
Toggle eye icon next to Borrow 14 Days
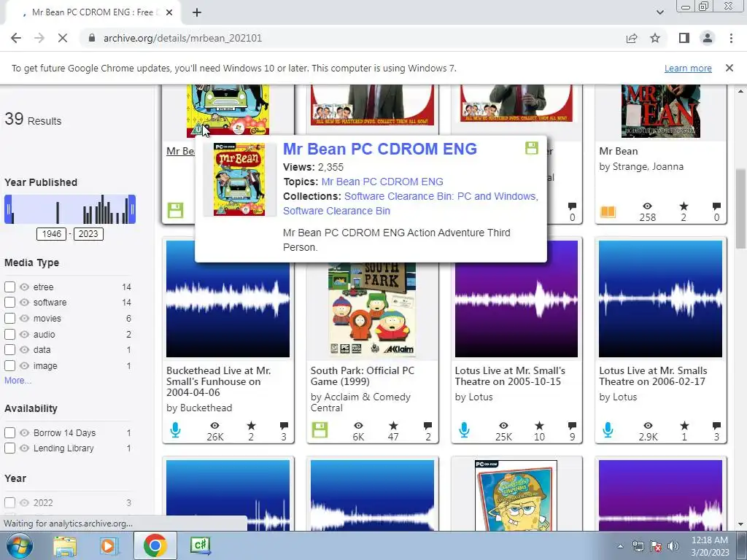(24, 433)
